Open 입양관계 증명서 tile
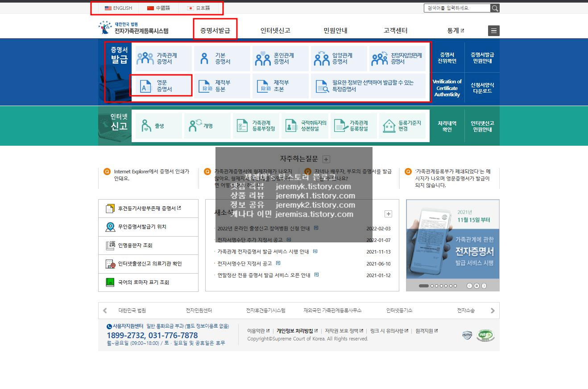This screenshot has width=588, height=389. tap(339, 58)
